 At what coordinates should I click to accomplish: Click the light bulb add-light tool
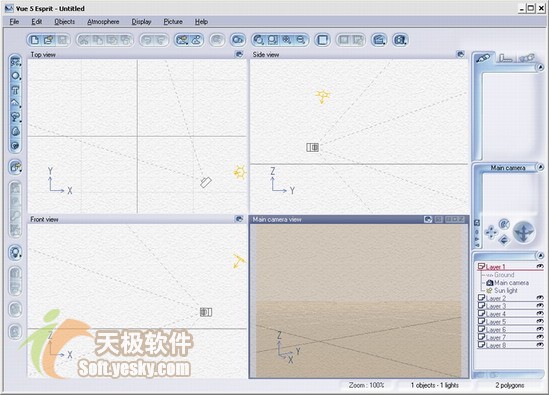[x=15, y=252]
